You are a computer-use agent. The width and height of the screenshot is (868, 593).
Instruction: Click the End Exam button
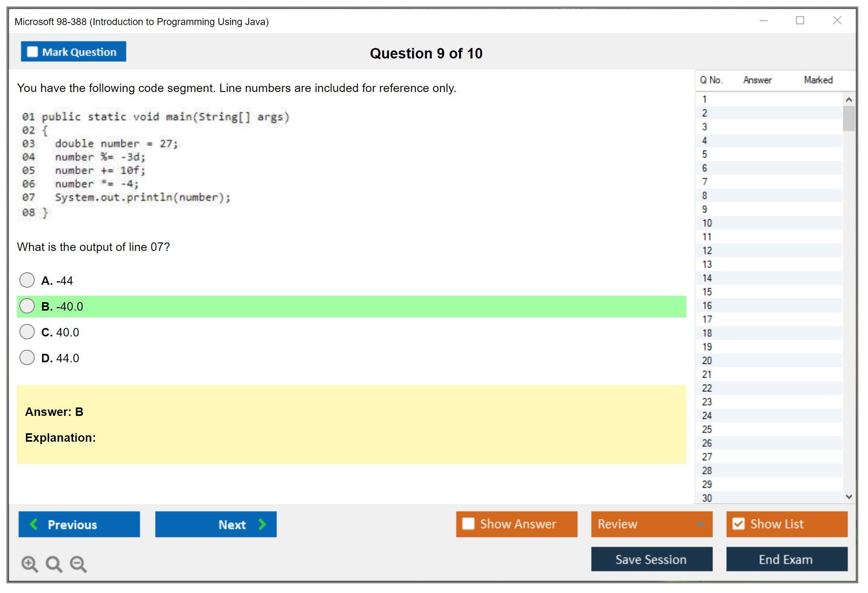(786, 559)
